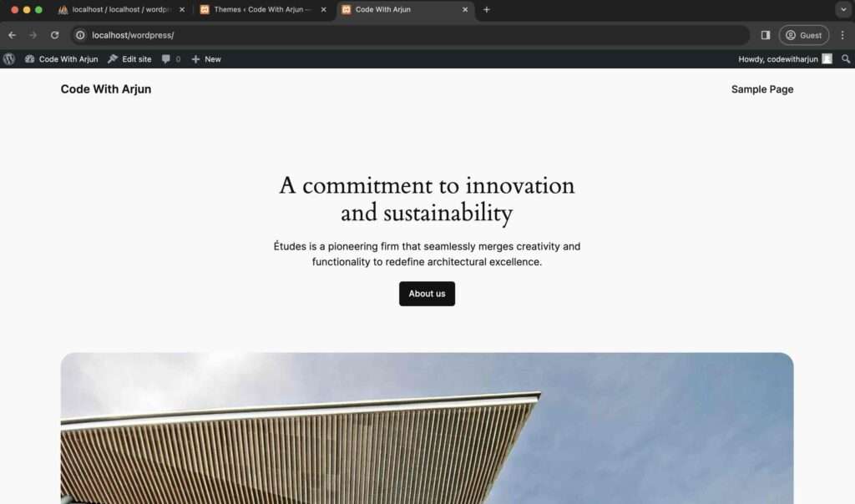The height and width of the screenshot is (504, 855).
Task: Open the New content menu
Action: point(206,59)
